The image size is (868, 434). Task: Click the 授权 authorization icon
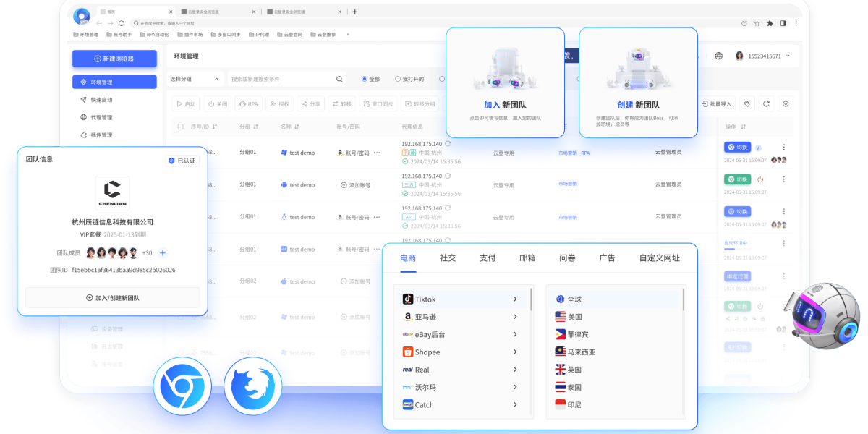click(x=281, y=103)
